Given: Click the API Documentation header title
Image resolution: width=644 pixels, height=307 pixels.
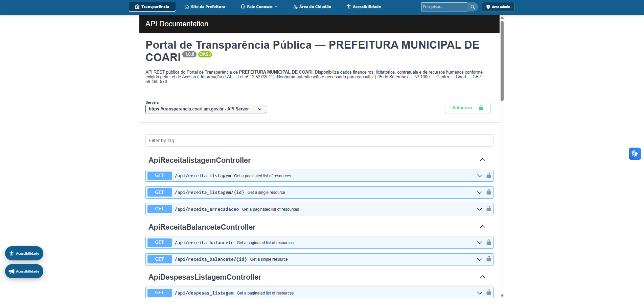Looking at the screenshot, I should tap(177, 24).
